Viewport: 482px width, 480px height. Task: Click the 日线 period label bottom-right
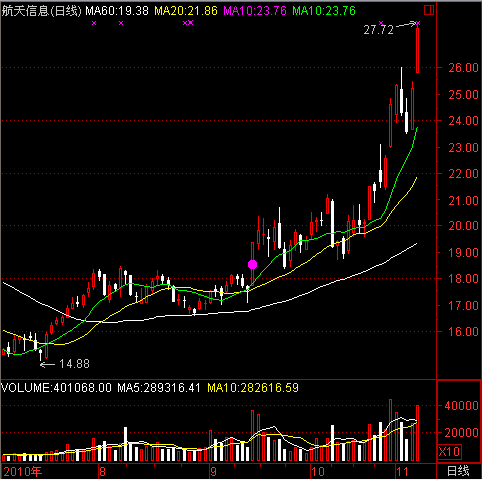[458, 471]
